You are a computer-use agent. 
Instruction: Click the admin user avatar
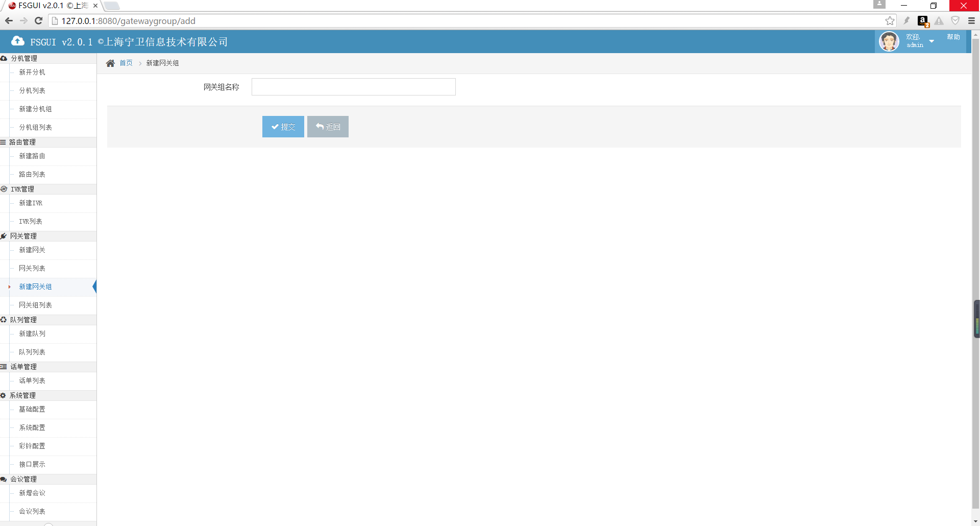(x=889, y=41)
